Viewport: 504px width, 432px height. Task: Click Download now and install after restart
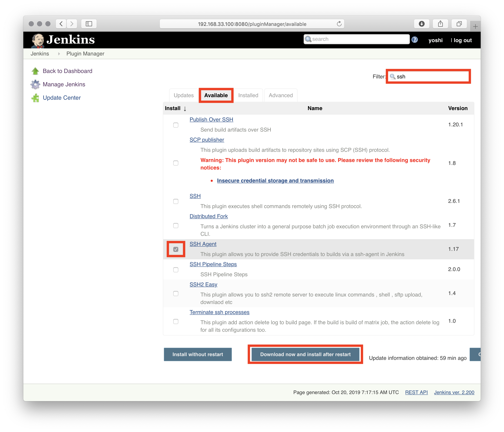(x=306, y=355)
